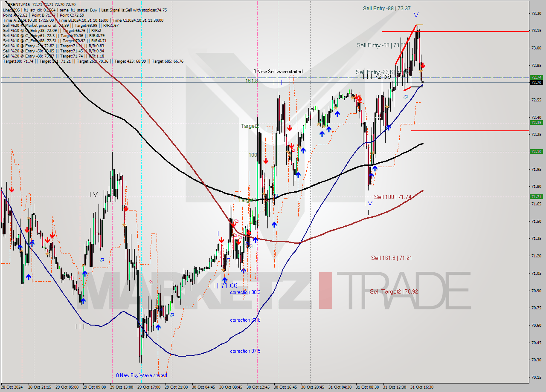Screen dimensions: 546x392
Task: Click '31 Oct 04:30' on time axis
Action: coord(340,387)
